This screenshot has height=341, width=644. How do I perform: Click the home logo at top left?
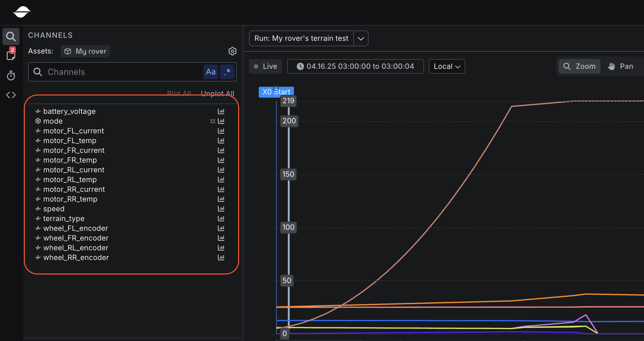pyautogui.click(x=21, y=12)
